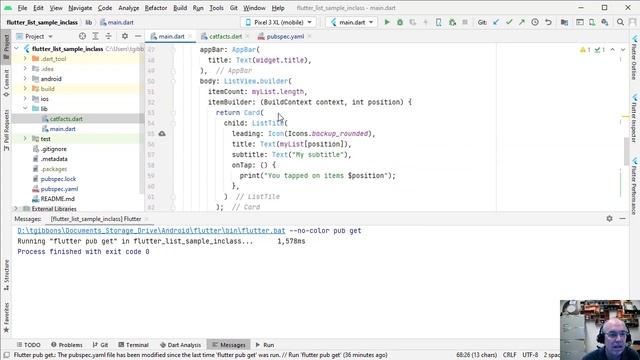Image resolution: width=640 pixels, height=360 pixels.
Task: Open Messages panel settings gear
Action: [x=609, y=219]
